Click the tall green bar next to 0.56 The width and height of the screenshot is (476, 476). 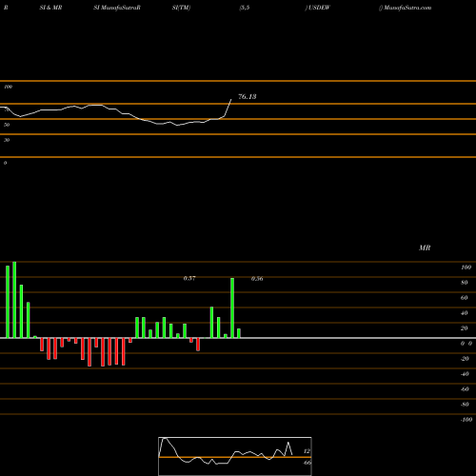tap(232, 307)
